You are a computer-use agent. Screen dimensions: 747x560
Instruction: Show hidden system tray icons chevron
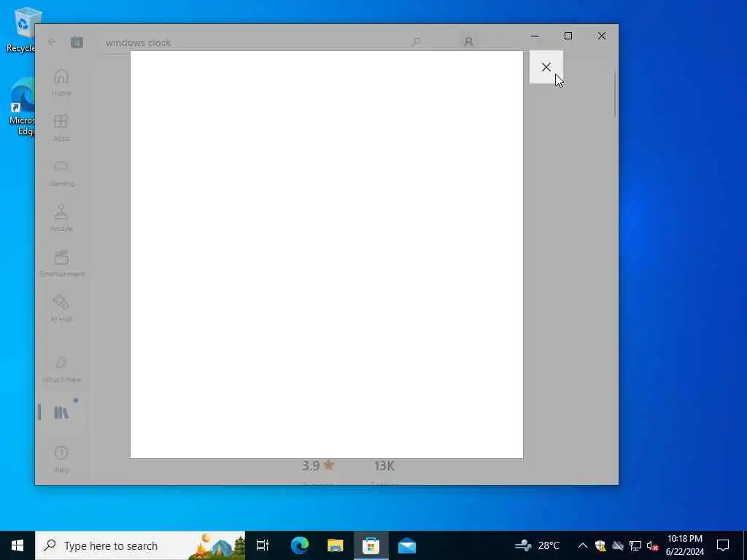click(x=583, y=545)
